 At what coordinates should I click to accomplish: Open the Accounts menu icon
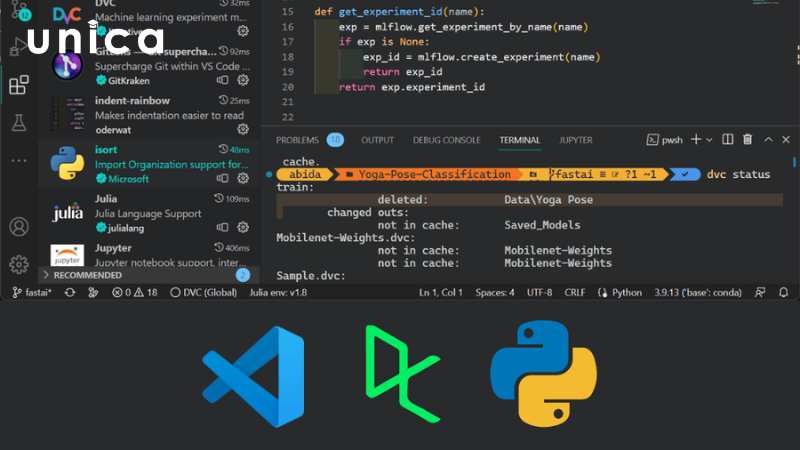point(19,227)
